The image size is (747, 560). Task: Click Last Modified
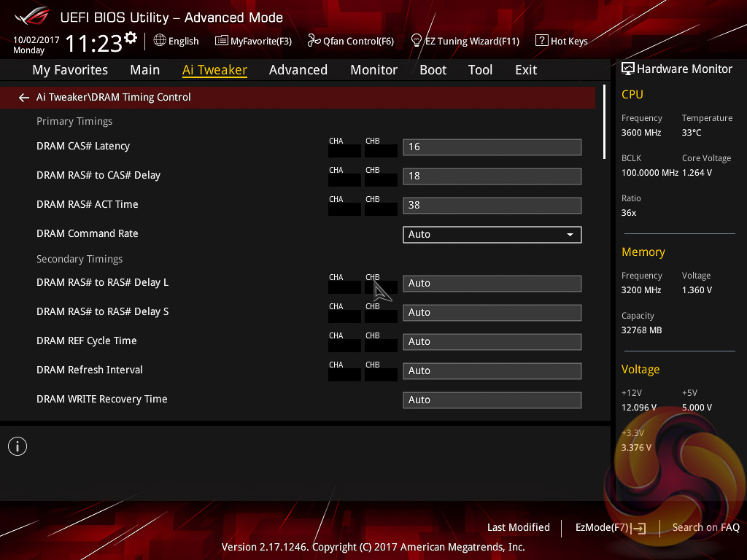(519, 527)
